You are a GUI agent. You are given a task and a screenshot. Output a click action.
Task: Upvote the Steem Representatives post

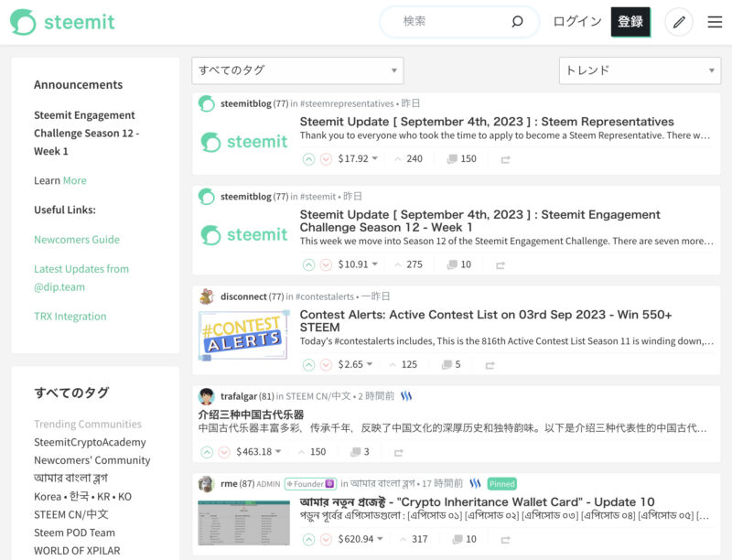point(308,159)
